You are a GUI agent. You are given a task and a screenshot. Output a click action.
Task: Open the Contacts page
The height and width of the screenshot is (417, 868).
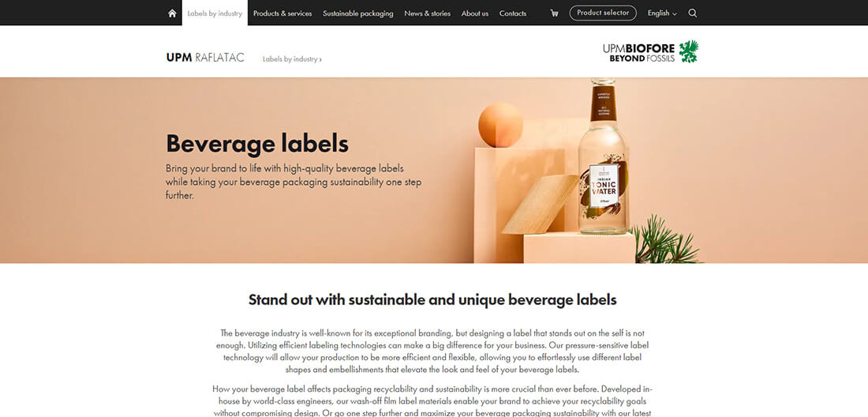click(x=513, y=13)
